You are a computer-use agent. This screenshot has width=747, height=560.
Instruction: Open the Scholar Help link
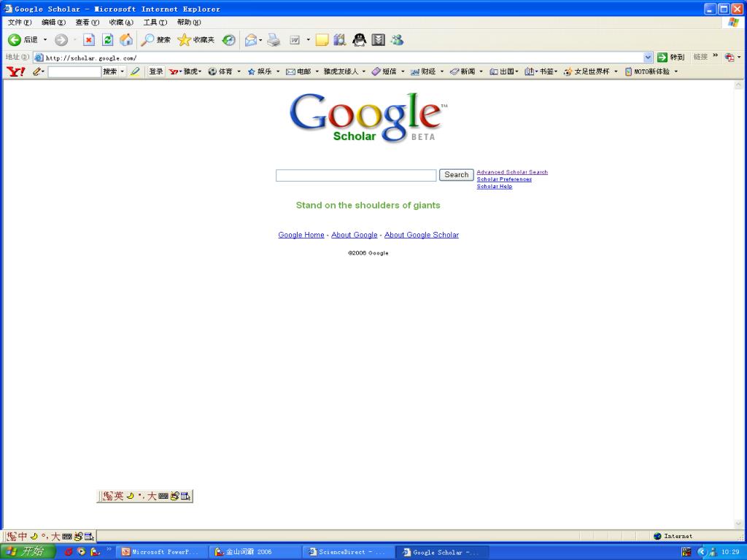coord(495,186)
